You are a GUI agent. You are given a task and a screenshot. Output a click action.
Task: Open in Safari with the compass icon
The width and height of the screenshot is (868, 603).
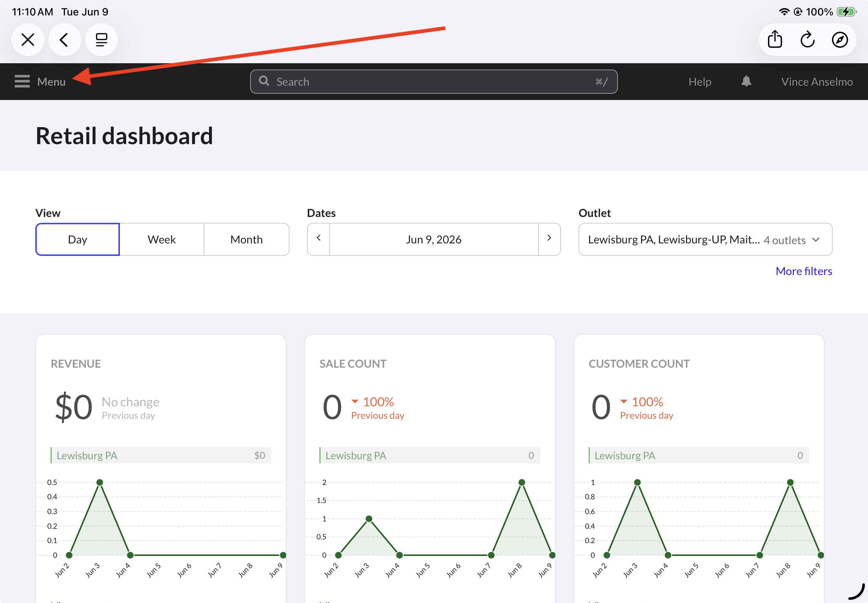pyautogui.click(x=840, y=40)
